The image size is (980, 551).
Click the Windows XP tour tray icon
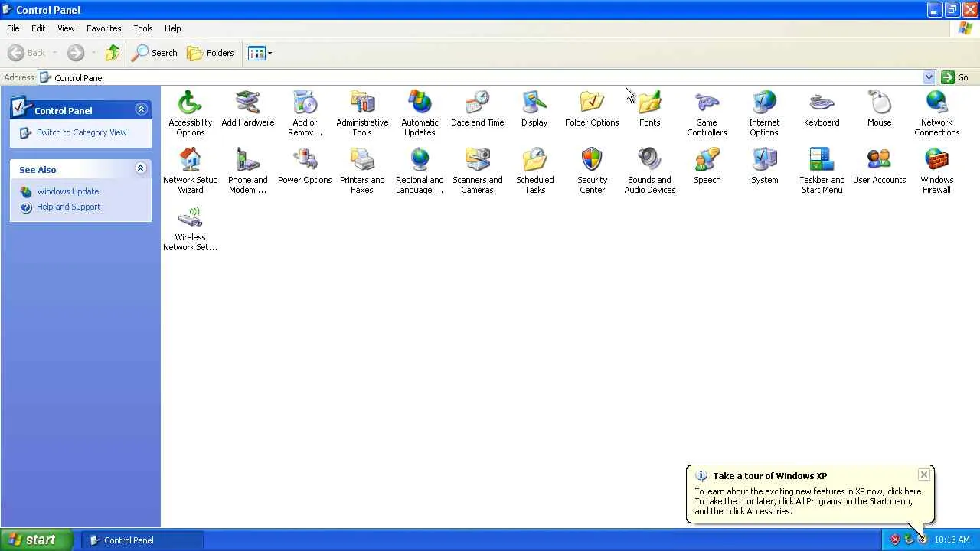(923, 540)
